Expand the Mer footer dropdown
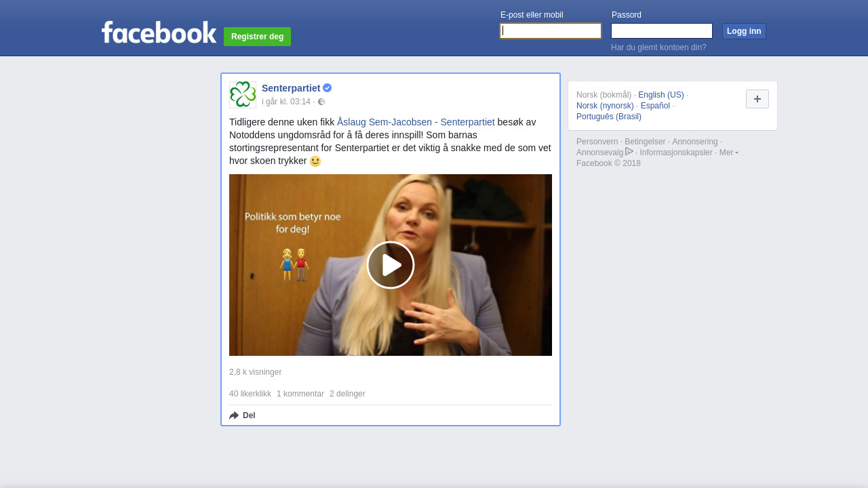Screen dimensions: 868x488 click(x=729, y=152)
